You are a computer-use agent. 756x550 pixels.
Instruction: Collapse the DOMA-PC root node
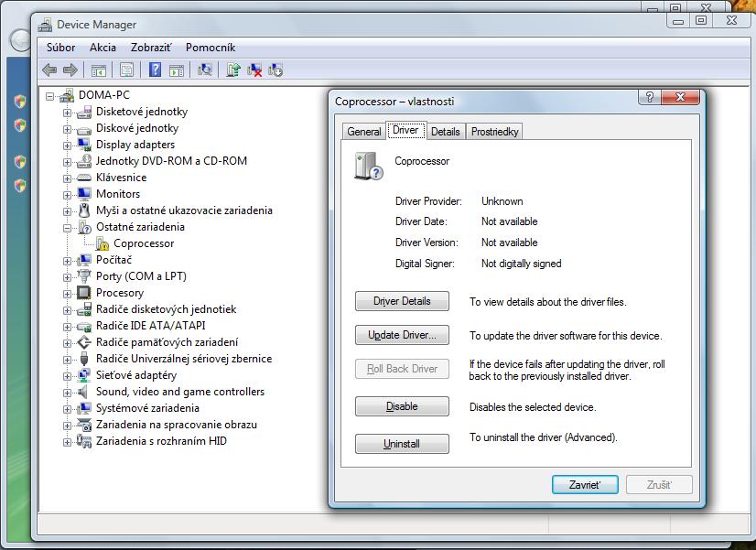pyautogui.click(x=49, y=96)
